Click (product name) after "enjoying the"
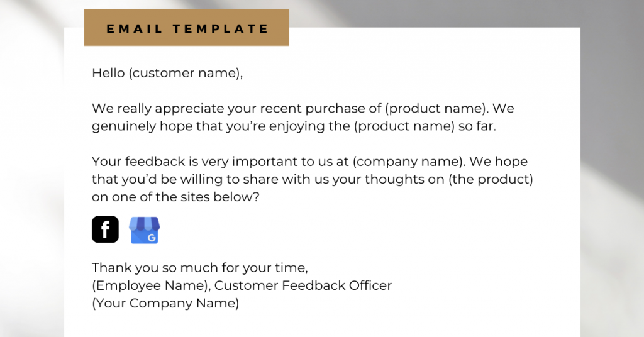The width and height of the screenshot is (644, 337). point(404,126)
